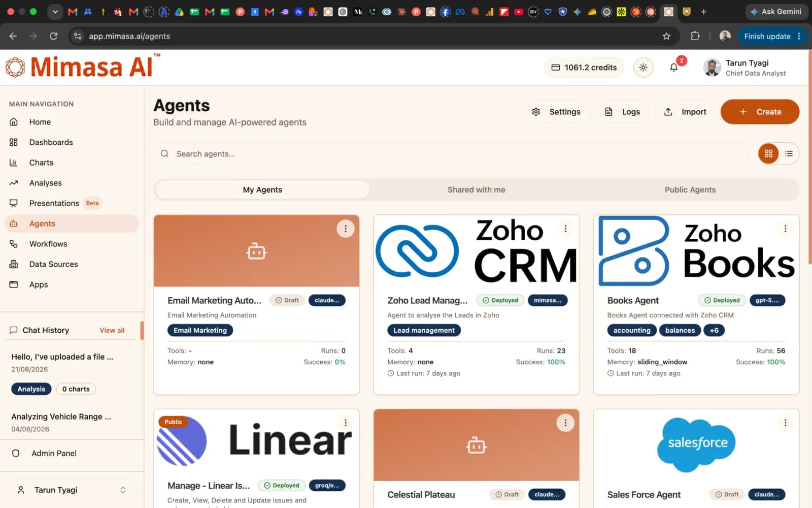Open Data Sources from the sidebar
The image size is (812, 508).
(72, 264)
